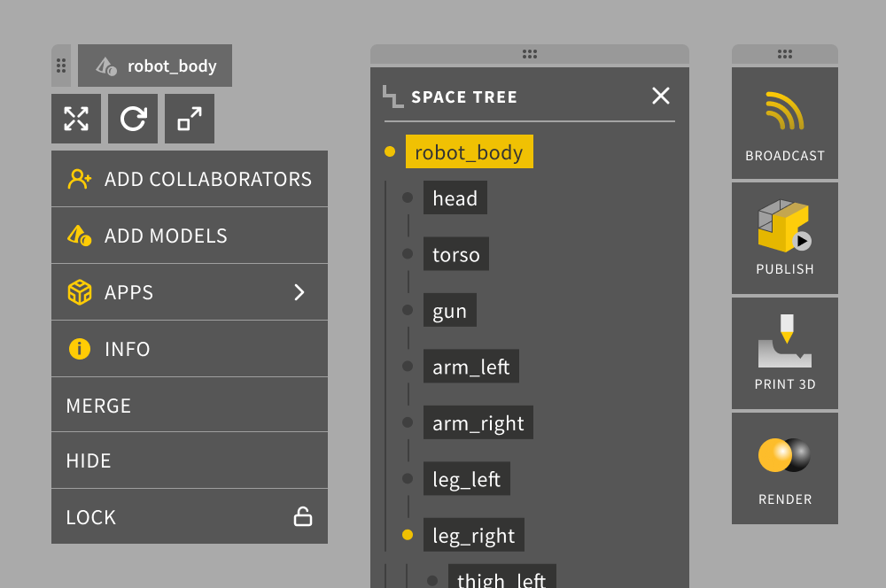Viewport: 886px width, 588px height.
Task: Choose the Lock menu entry
Action: click(190, 516)
